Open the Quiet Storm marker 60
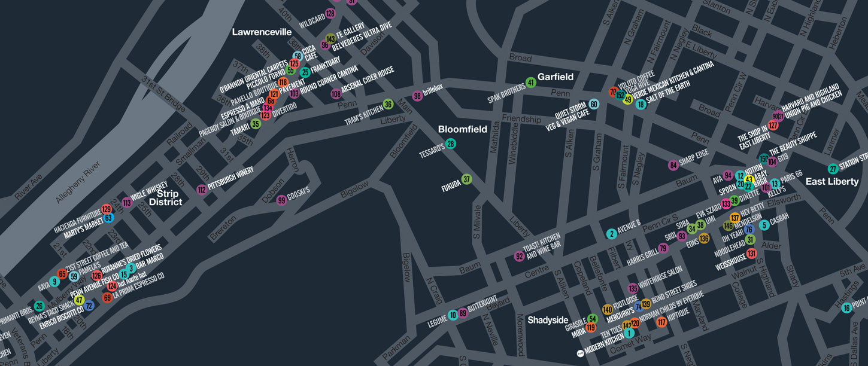 coord(594,104)
